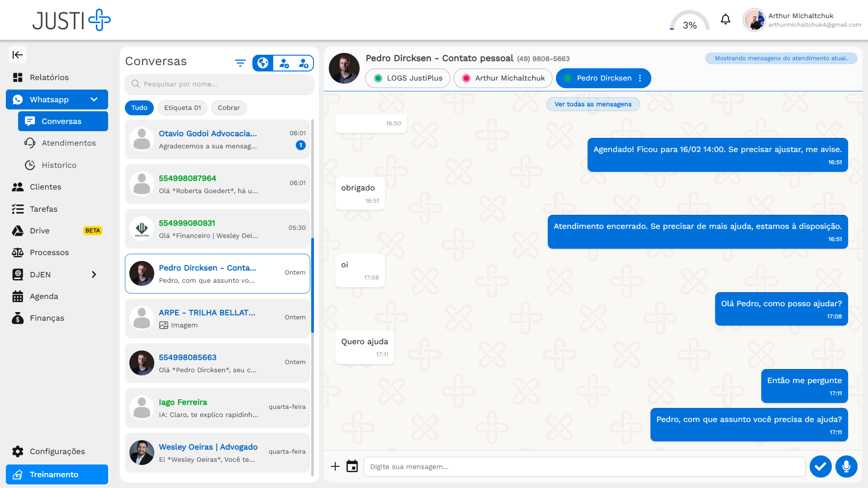
Task: Open the three-dot menu on Pedro Dircksen chip
Action: (x=640, y=78)
